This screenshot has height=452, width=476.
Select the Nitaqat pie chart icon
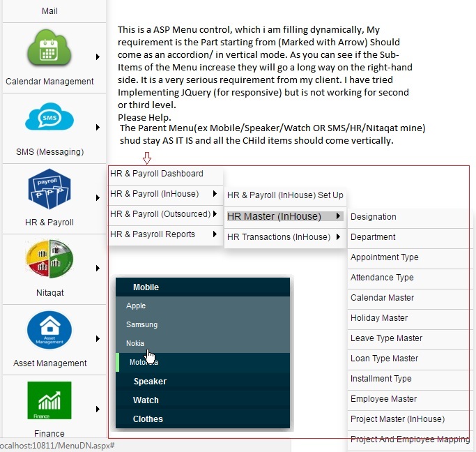point(49,259)
